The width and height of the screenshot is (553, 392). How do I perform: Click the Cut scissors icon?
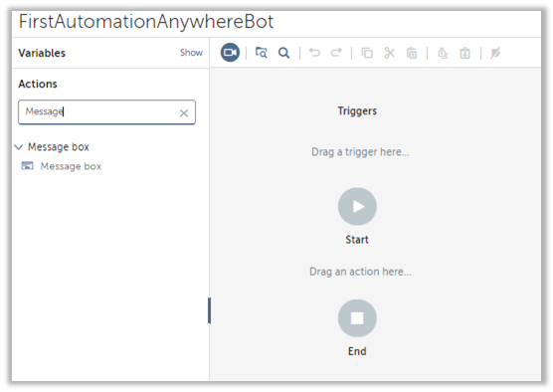389,53
